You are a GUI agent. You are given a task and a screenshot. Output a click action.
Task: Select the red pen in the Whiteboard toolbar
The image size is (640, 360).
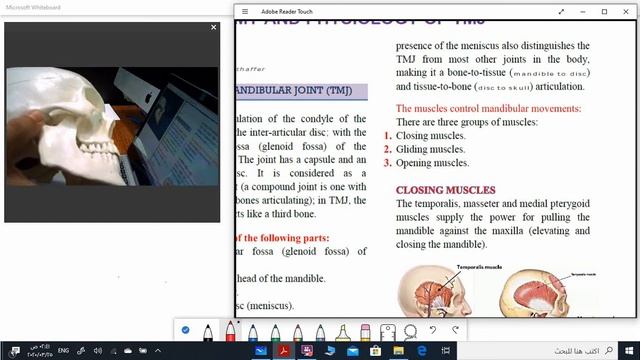[230, 331]
